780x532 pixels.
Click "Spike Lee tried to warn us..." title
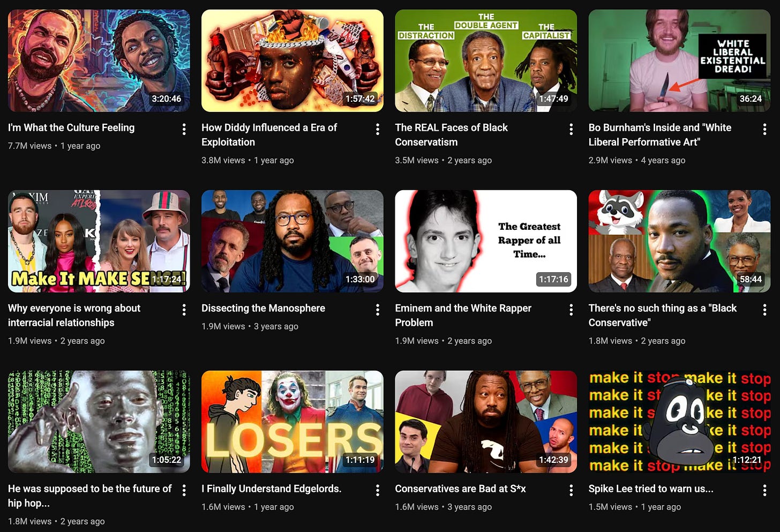click(x=651, y=489)
